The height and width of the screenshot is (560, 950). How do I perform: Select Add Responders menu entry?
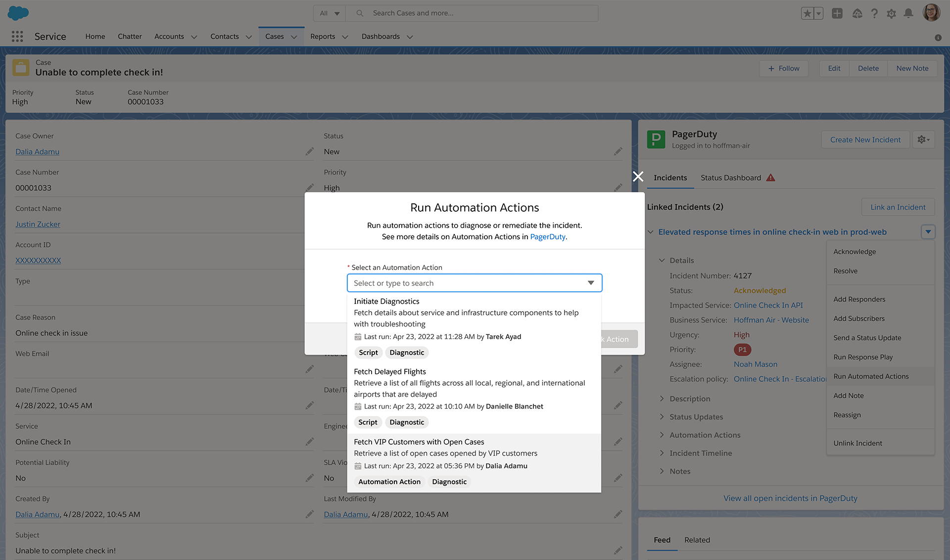pos(880,299)
